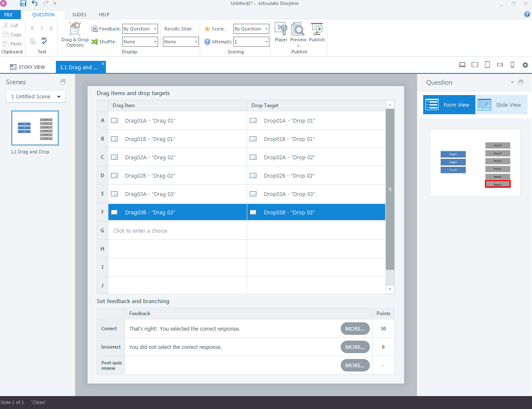Click the drag items list scrollbar
532x409 pixels.
tap(390, 189)
